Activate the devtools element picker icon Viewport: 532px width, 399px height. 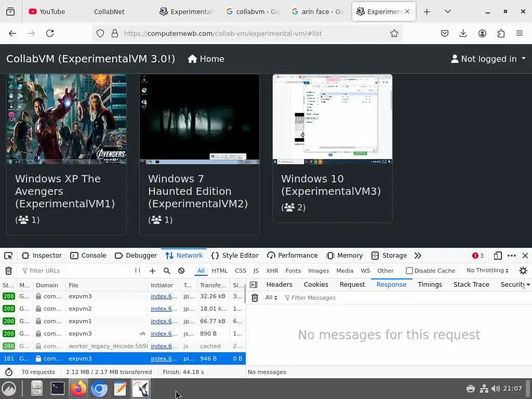8,256
